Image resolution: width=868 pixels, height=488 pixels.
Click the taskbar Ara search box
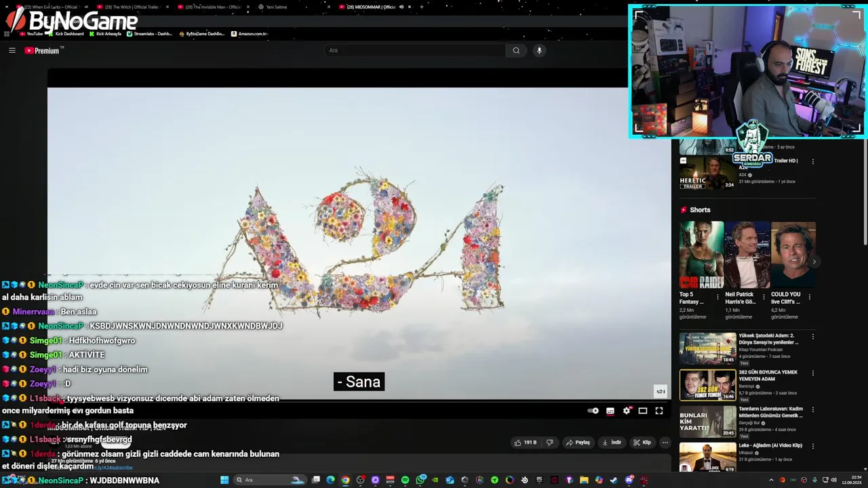click(269, 480)
